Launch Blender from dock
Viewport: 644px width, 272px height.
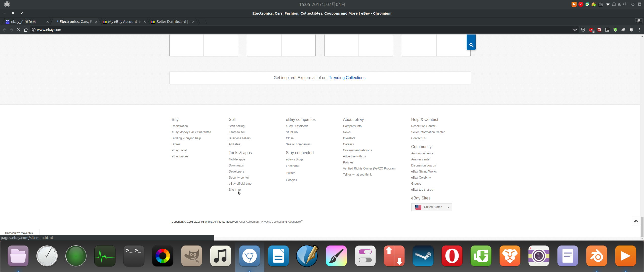[597, 256]
